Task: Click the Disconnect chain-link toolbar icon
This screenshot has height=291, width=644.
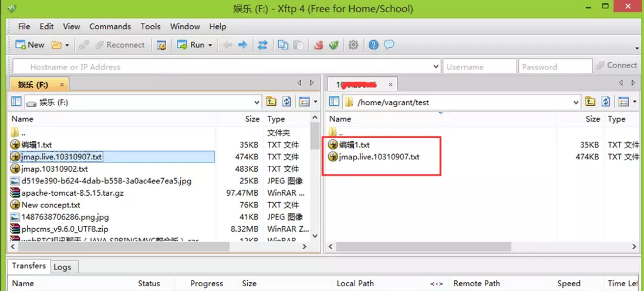Action: pyautogui.click(x=84, y=45)
